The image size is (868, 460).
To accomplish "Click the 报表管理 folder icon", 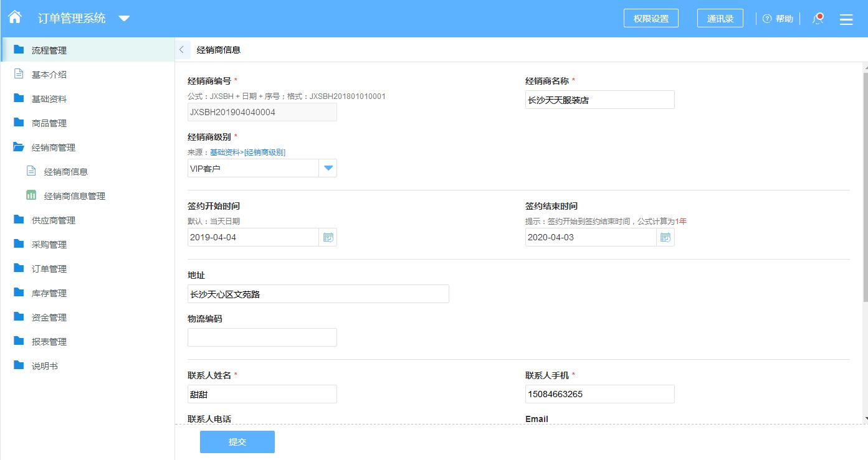I will pyautogui.click(x=19, y=341).
